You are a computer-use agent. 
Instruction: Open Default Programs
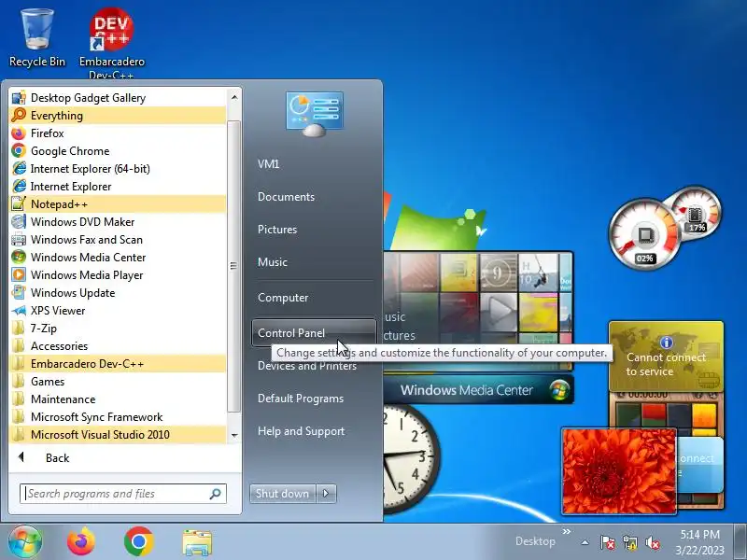(315, 399)
